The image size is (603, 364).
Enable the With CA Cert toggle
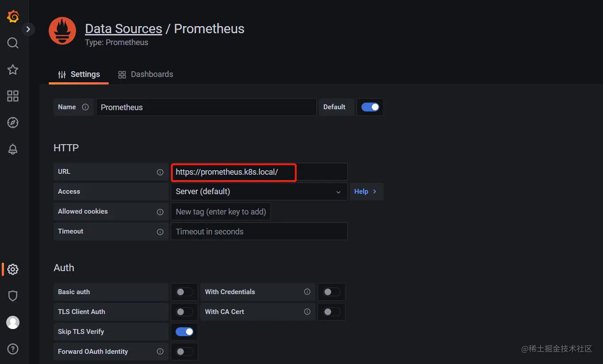coord(331,312)
